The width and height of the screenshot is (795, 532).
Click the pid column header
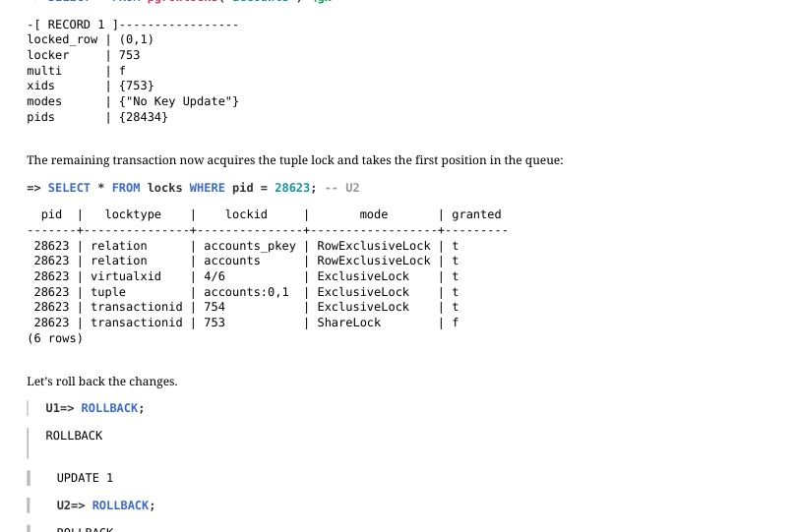pos(52,214)
